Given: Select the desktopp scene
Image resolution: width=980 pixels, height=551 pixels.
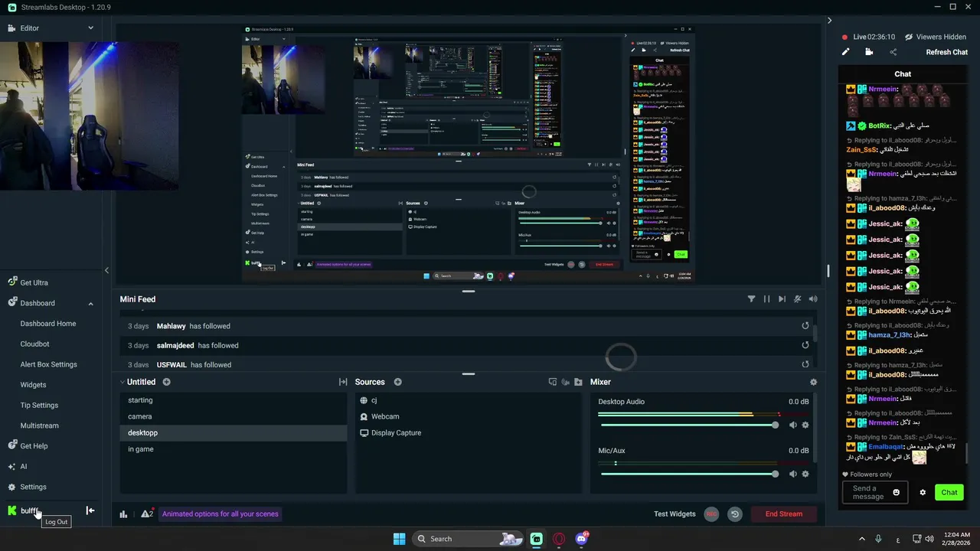Looking at the screenshot, I should coord(234,432).
